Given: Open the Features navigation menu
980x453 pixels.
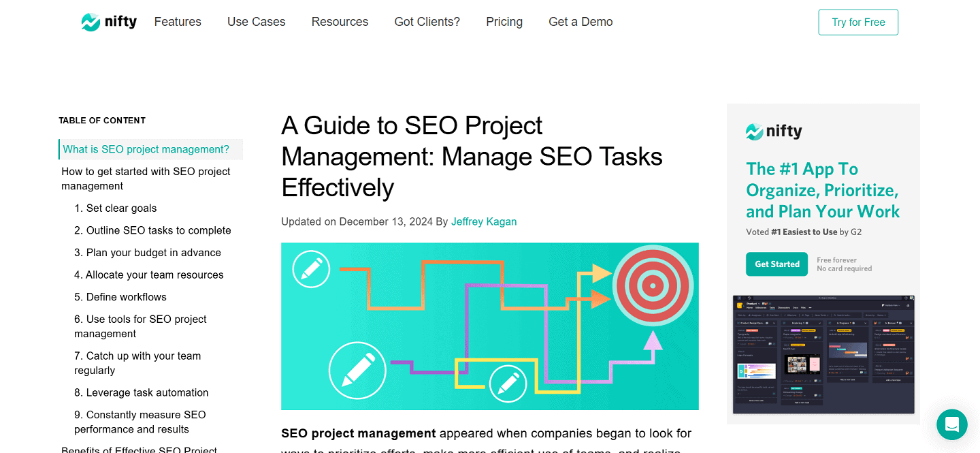Looking at the screenshot, I should (x=178, y=22).
